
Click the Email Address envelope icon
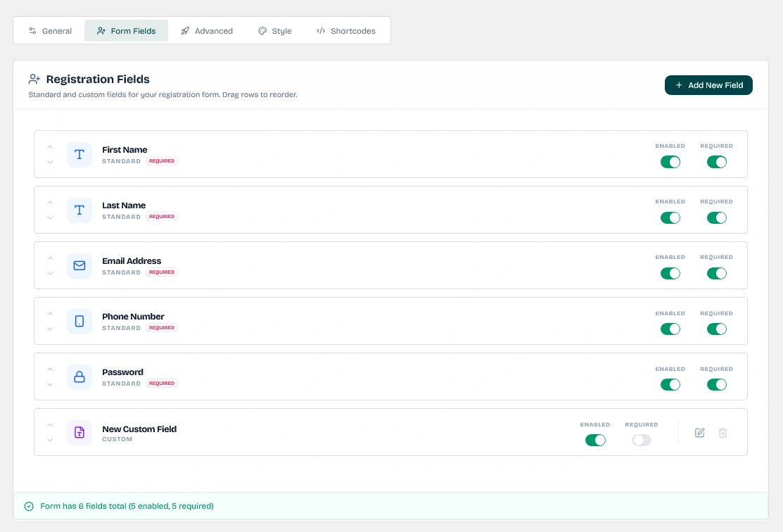click(x=79, y=266)
